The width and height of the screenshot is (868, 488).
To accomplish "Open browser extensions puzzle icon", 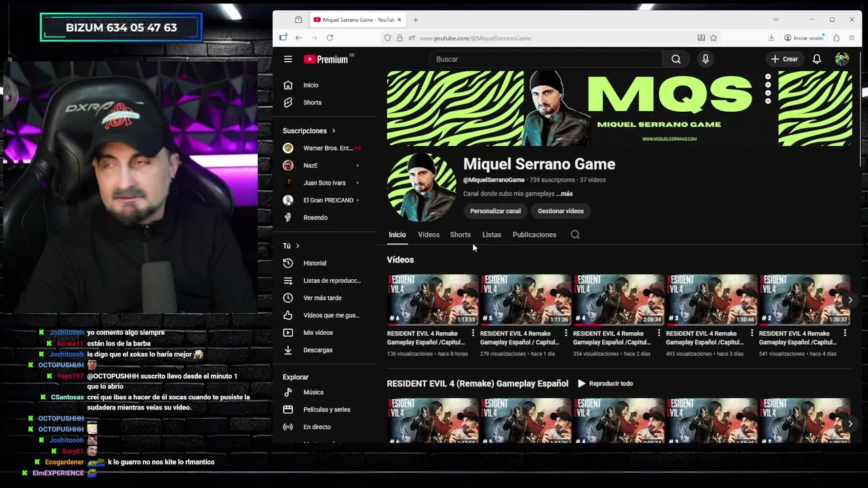I will tap(836, 38).
